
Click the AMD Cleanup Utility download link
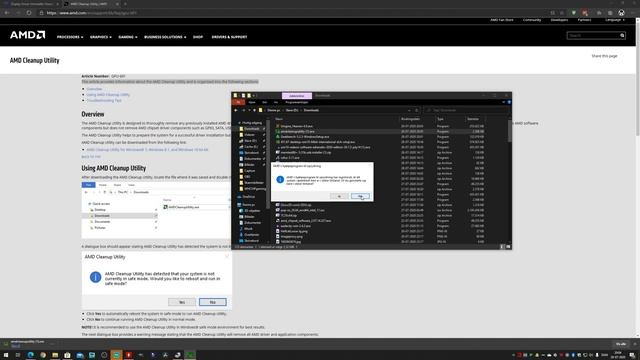[147, 150]
